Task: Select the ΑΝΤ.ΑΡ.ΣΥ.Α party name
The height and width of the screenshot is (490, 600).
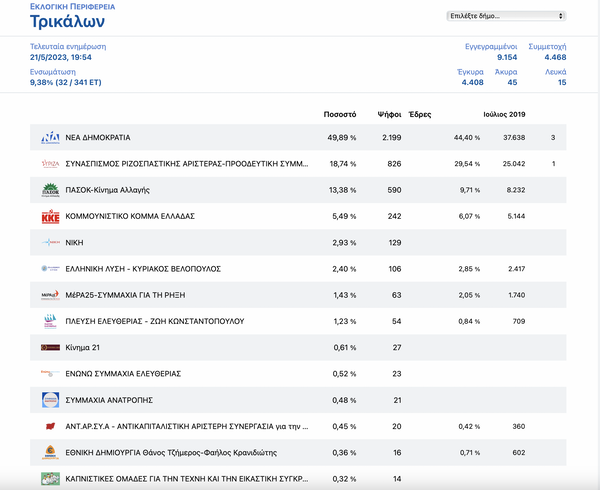Action: [x=187, y=426]
